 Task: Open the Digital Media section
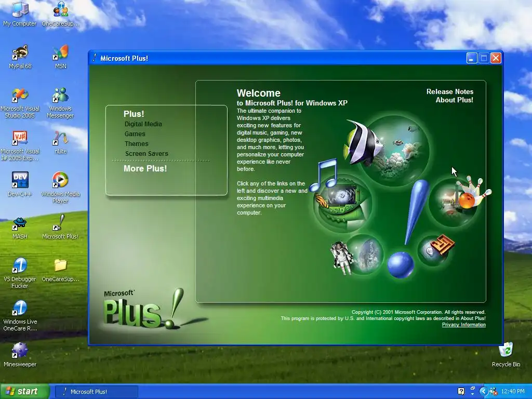[143, 124]
